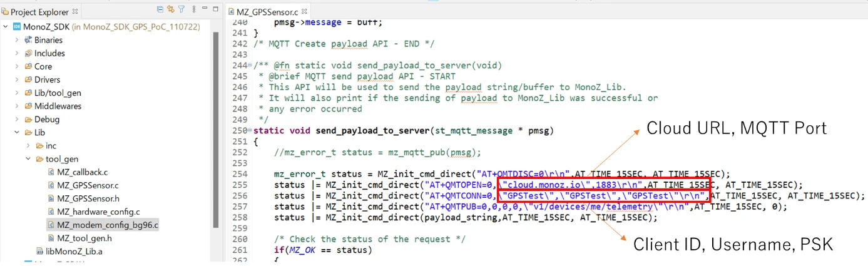Collapse the comment fold at line 244

click(x=250, y=65)
